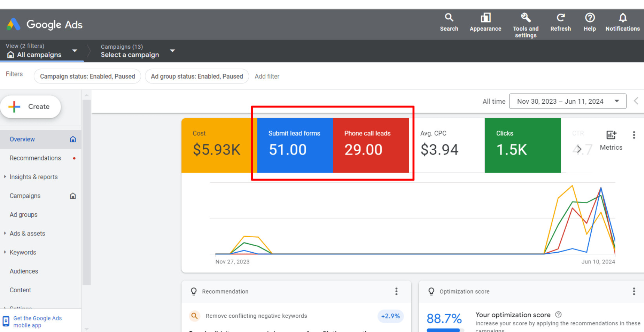
Task: Click the Metrics chart icon
Action: pyautogui.click(x=611, y=135)
